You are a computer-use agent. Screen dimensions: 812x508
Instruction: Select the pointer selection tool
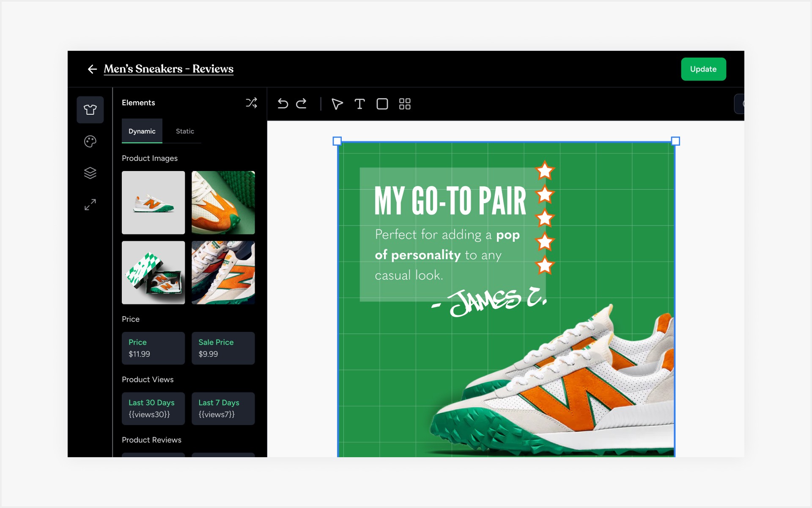pos(337,104)
